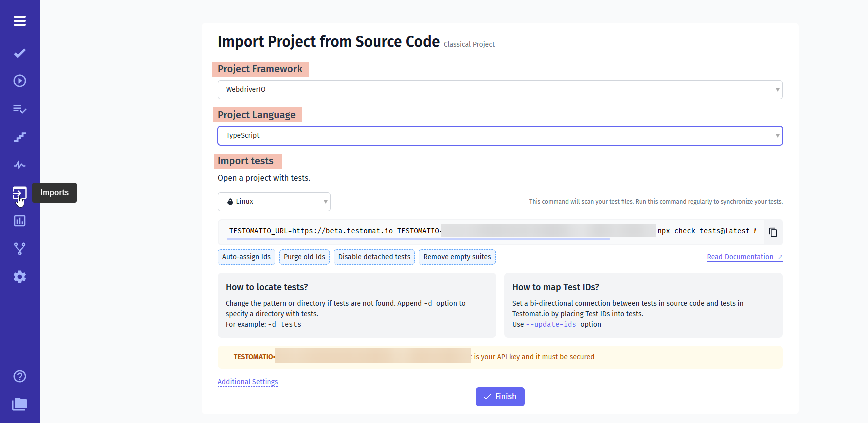
Task: Expand the Project Framework WebdriverIO dropdown
Action: coord(500,90)
